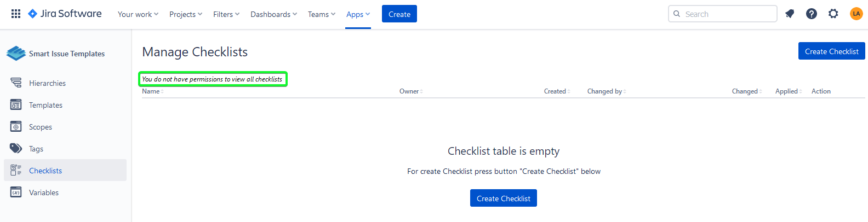Open the app switcher grid icon

(16, 14)
